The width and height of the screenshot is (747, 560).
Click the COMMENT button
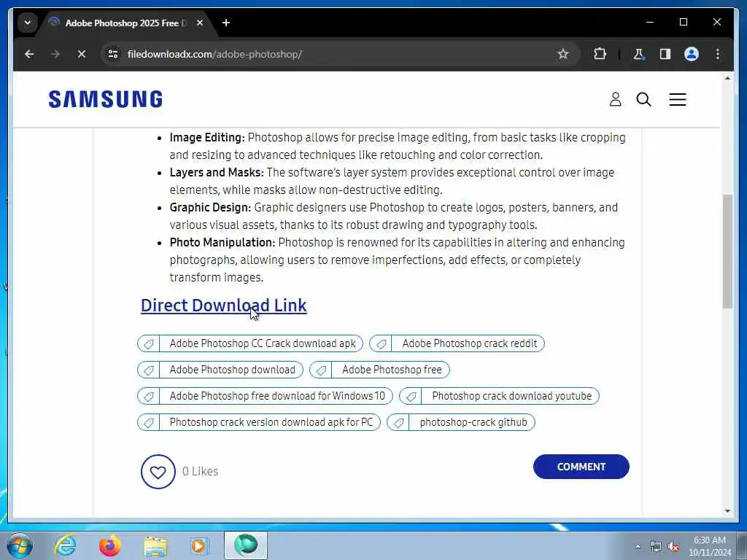click(581, 467)
